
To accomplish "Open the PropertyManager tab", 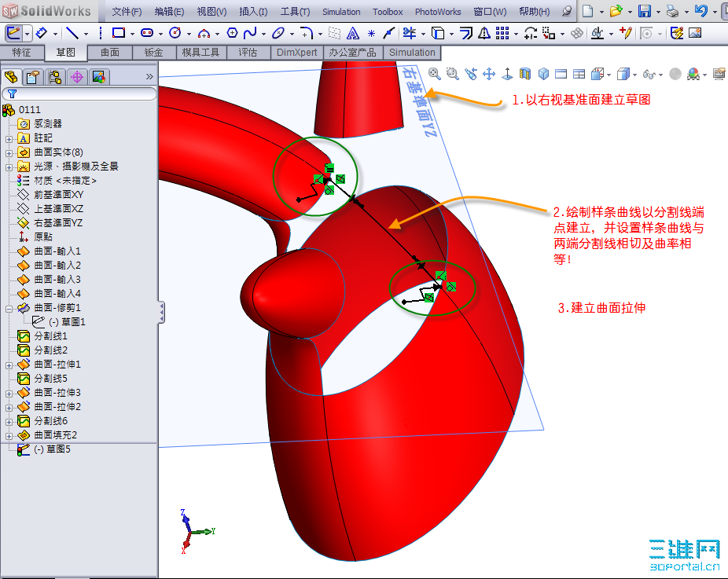I will [x=32, y=77].
